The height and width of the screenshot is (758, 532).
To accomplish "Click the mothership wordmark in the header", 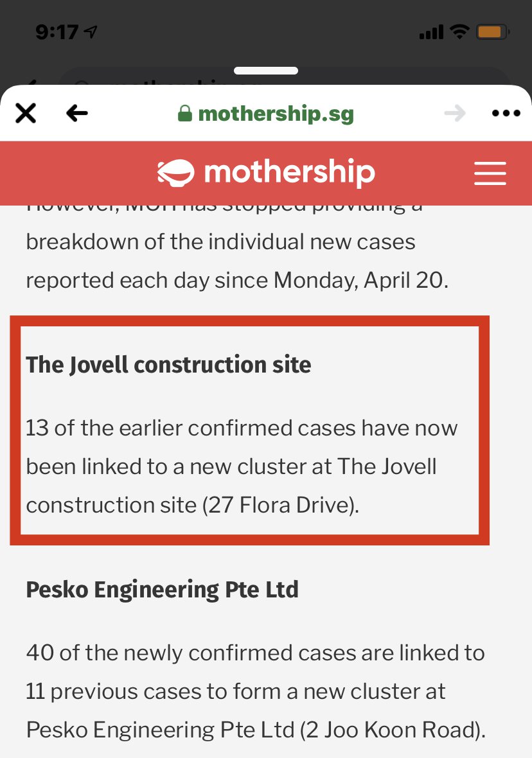I will click(x=289, y=173).
